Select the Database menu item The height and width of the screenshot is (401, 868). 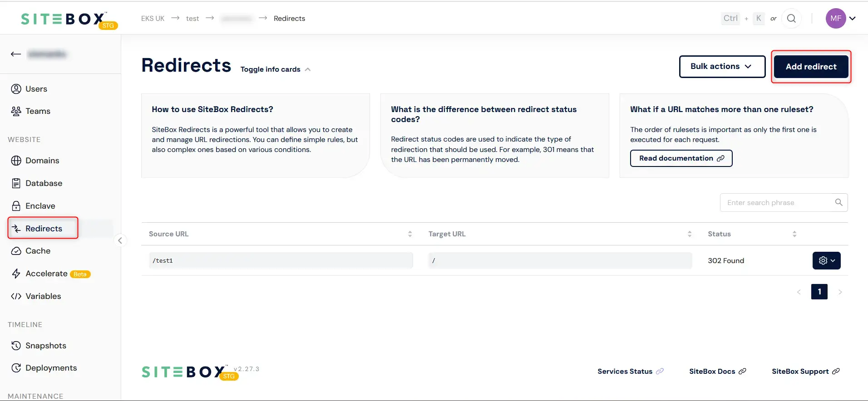[x=44, y=183]
